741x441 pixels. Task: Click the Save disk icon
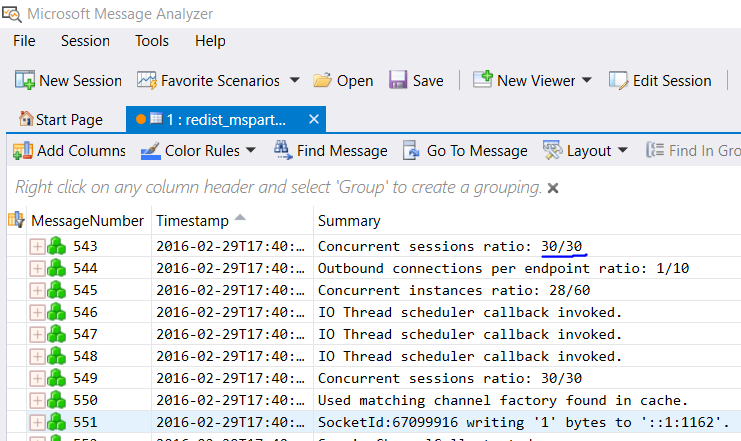coord(398,80)
